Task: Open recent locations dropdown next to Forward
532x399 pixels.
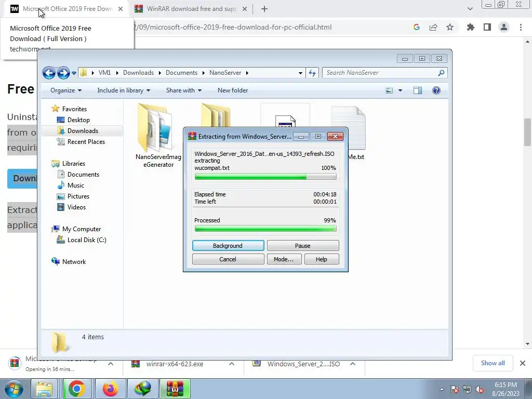Action: [x=74, y=73]
